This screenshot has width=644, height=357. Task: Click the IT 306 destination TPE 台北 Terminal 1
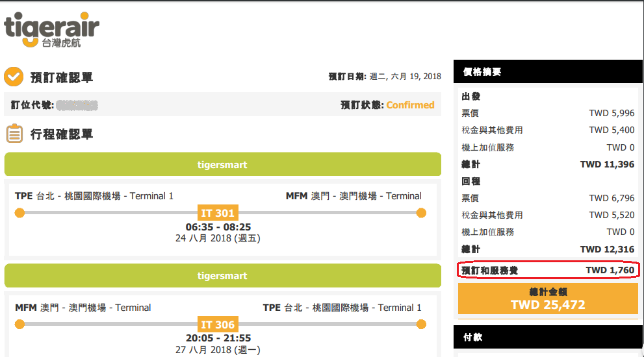coord(342,308)
